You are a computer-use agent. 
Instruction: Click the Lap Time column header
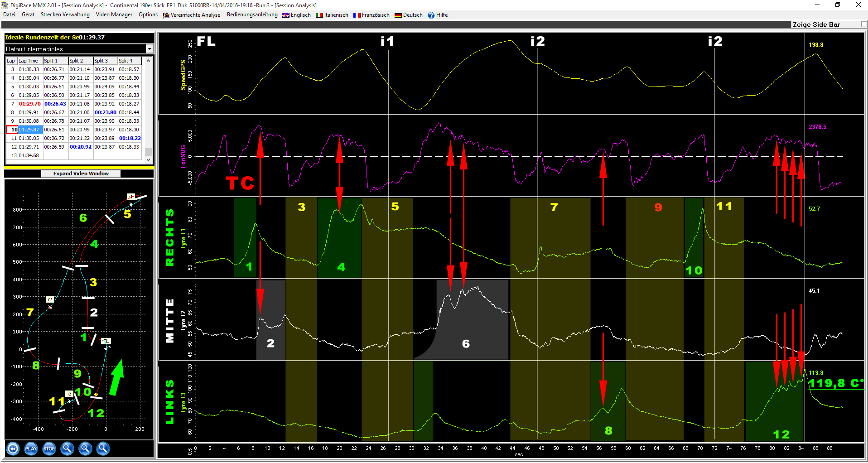(29, 61)
